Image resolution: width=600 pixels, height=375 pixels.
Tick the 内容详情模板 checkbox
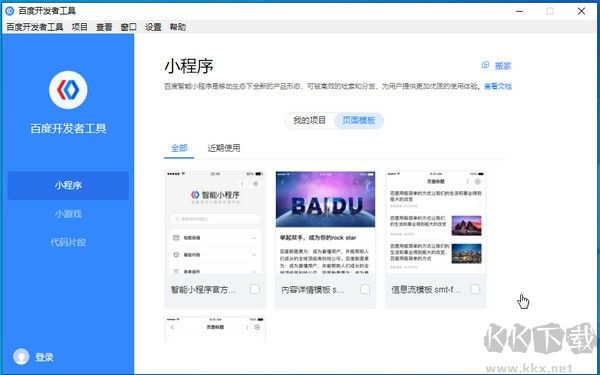click(365, 289)
